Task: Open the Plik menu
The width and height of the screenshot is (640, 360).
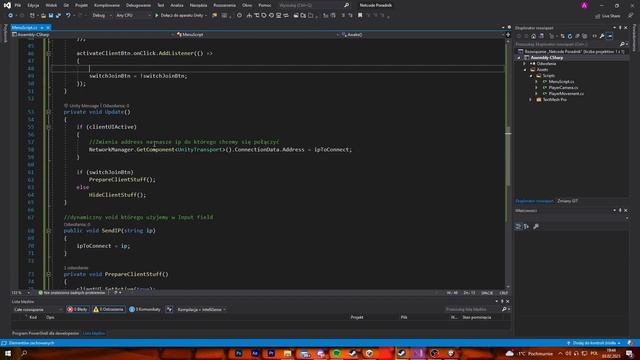Action: pyautogui.click(x=18, y=5)
